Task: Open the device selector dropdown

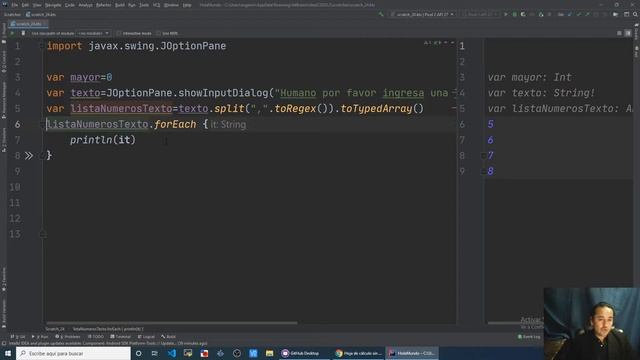Action: point(480,14)
